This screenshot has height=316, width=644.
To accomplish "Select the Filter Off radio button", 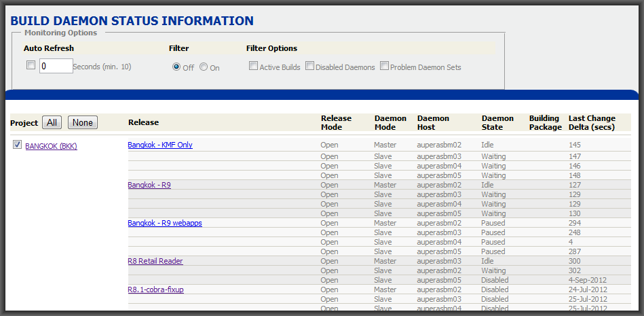I will click(x=176, y=67).
